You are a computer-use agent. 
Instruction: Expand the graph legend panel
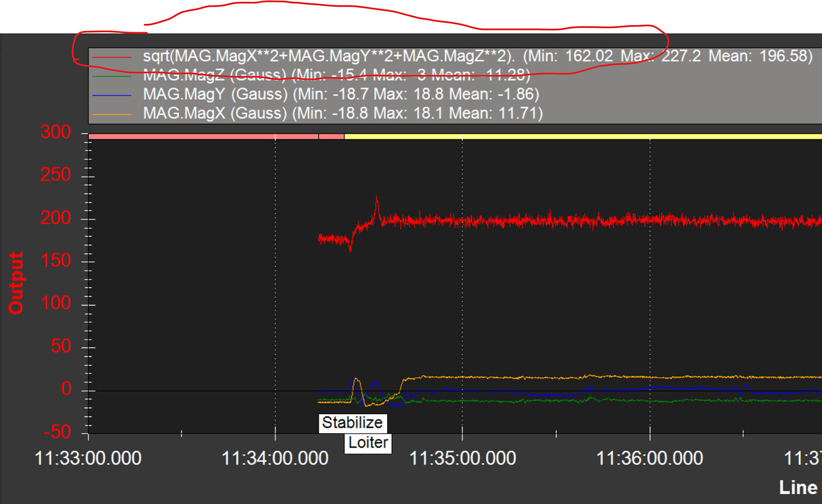pos(453,83)
